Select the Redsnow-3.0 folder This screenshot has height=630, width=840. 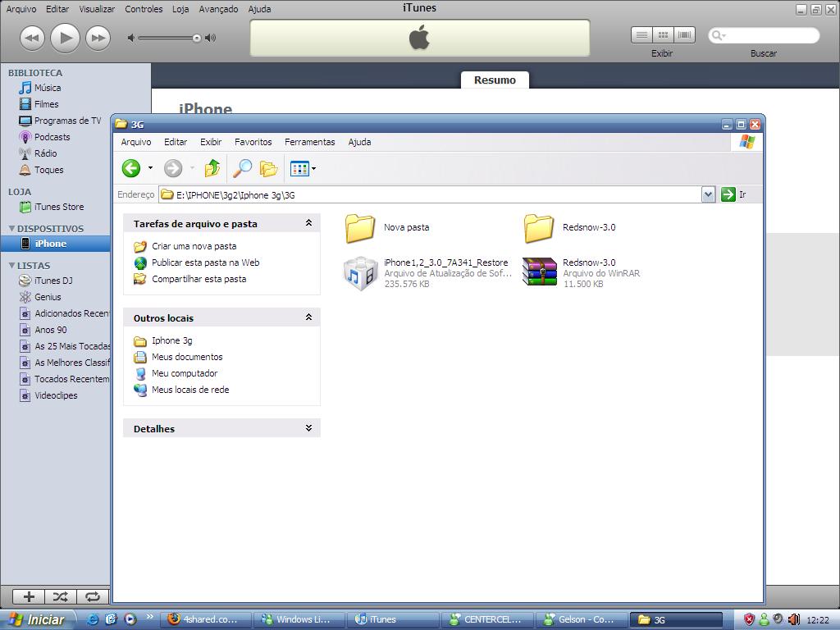tap(569, 228)
